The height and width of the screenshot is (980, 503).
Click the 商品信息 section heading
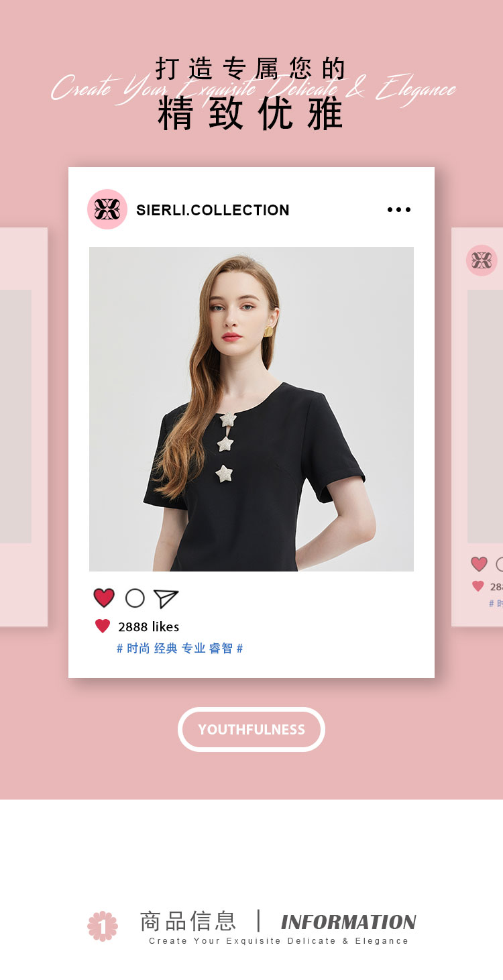click(188, 921)
